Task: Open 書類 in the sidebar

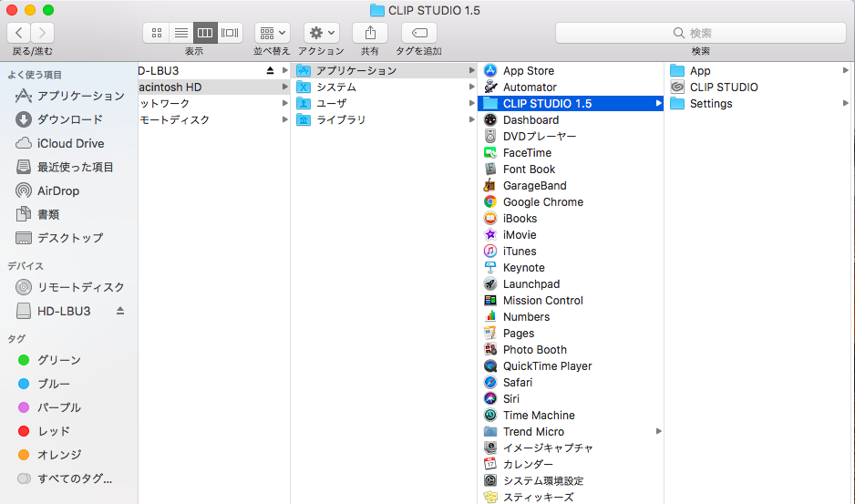Action: 70,214
